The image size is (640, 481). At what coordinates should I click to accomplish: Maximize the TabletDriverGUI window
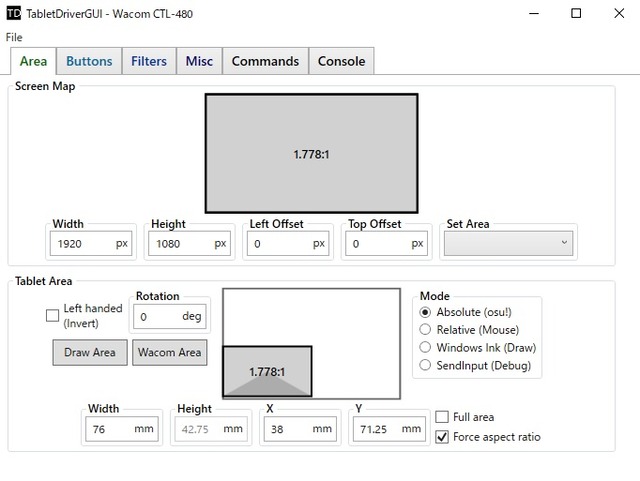(x=576, y=13)
